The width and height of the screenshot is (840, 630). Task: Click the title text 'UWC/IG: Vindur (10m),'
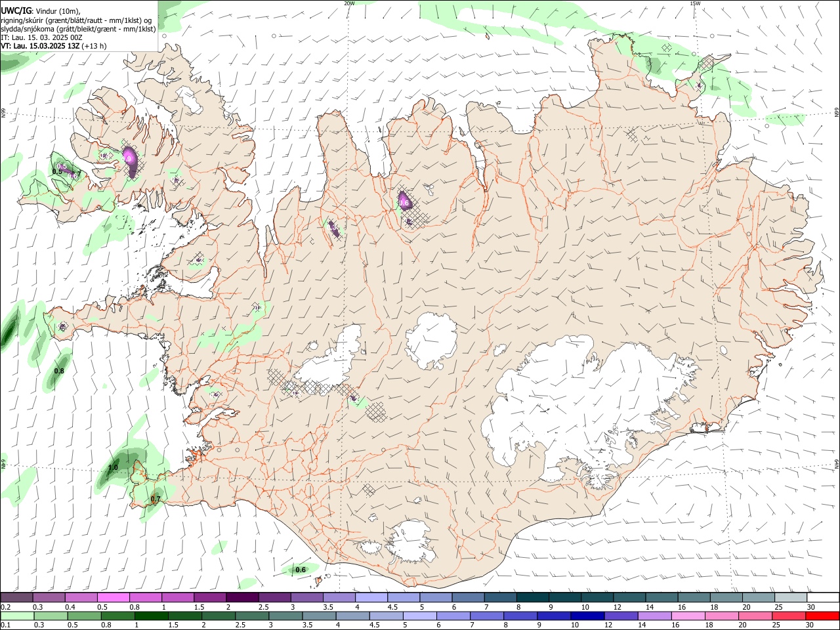pyautogui.click(x=41, y=10)
